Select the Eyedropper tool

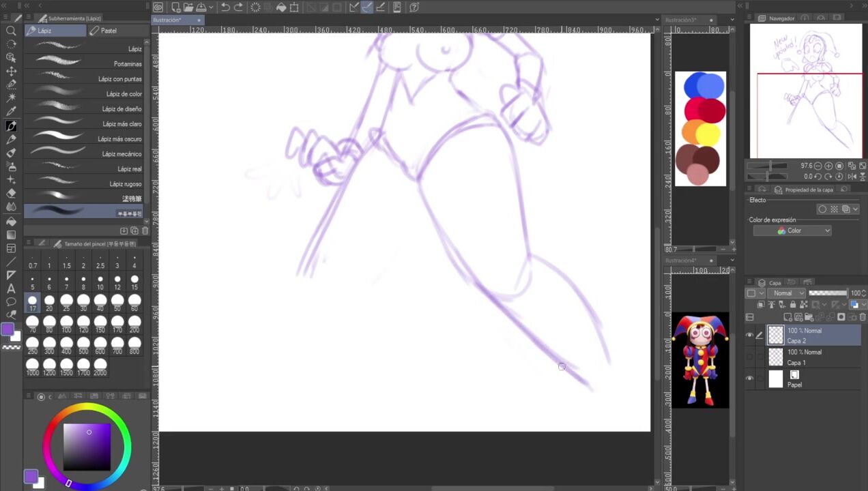click(11, 112)
